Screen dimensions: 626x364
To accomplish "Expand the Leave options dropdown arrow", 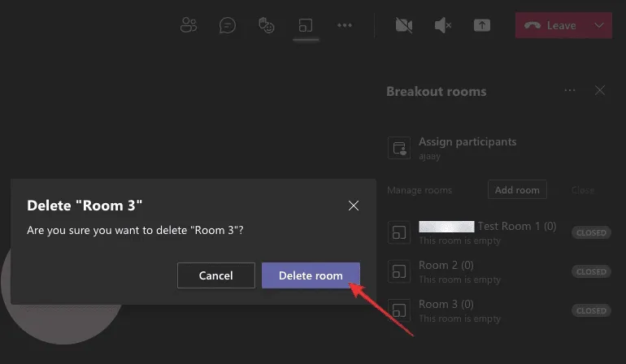I will pos(599,25).
